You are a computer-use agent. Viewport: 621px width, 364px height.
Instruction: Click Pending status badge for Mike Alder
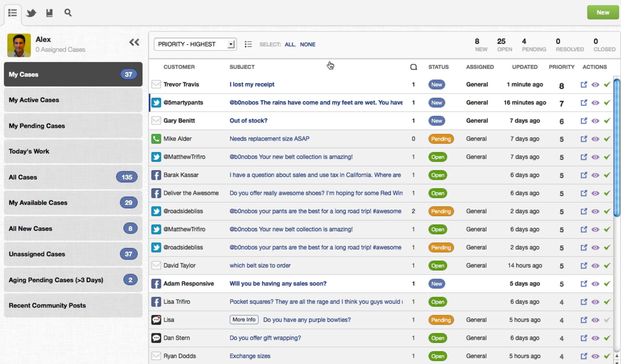click(441, 139)
